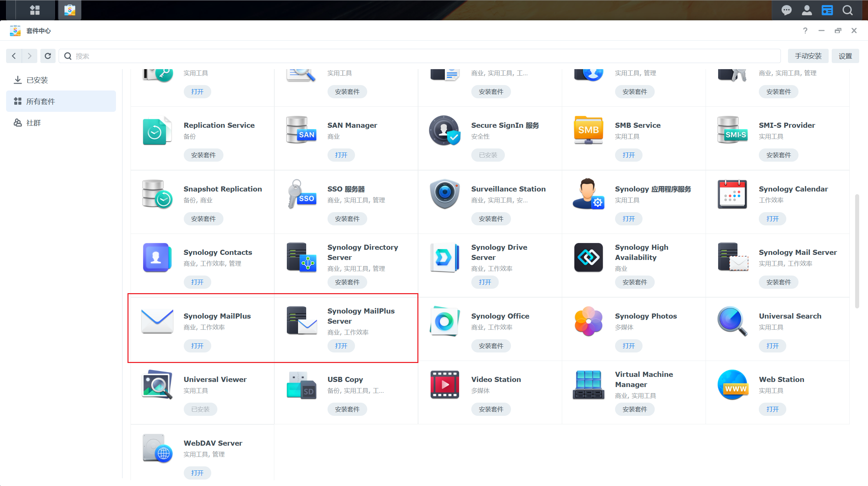Click the Synology Mail Server icon
Screen dimensions: 868x486
(732, 257)
